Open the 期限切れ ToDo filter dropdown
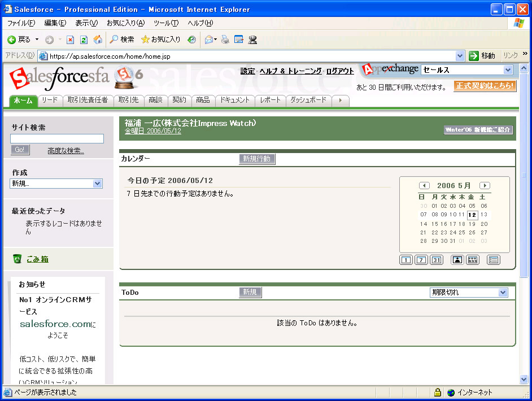This screenshot has width=532, height=401. coord(469,293)
